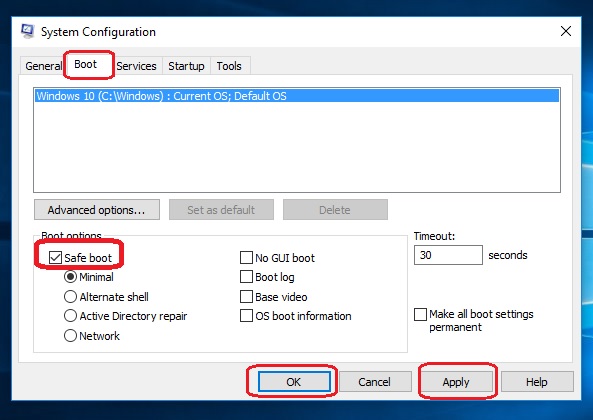
Task: Switch to the General tab
Action: (43, 66)
